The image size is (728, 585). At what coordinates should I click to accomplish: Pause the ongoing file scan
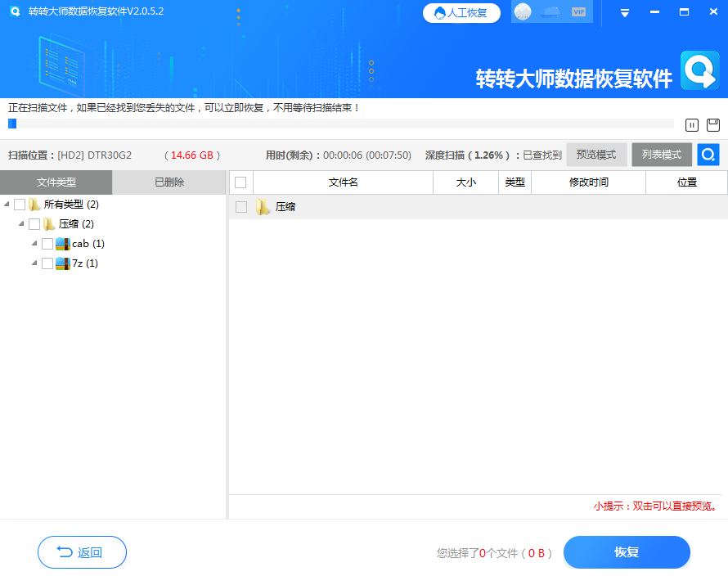pos(691,125)
